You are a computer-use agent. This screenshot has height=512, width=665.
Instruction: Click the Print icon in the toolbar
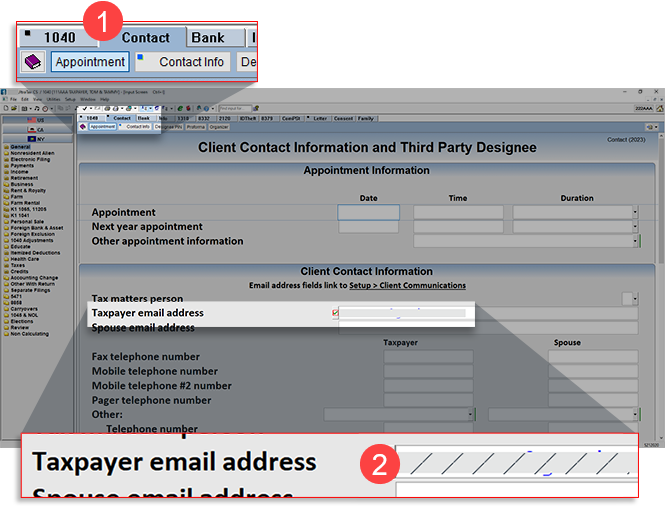[107, 108]
